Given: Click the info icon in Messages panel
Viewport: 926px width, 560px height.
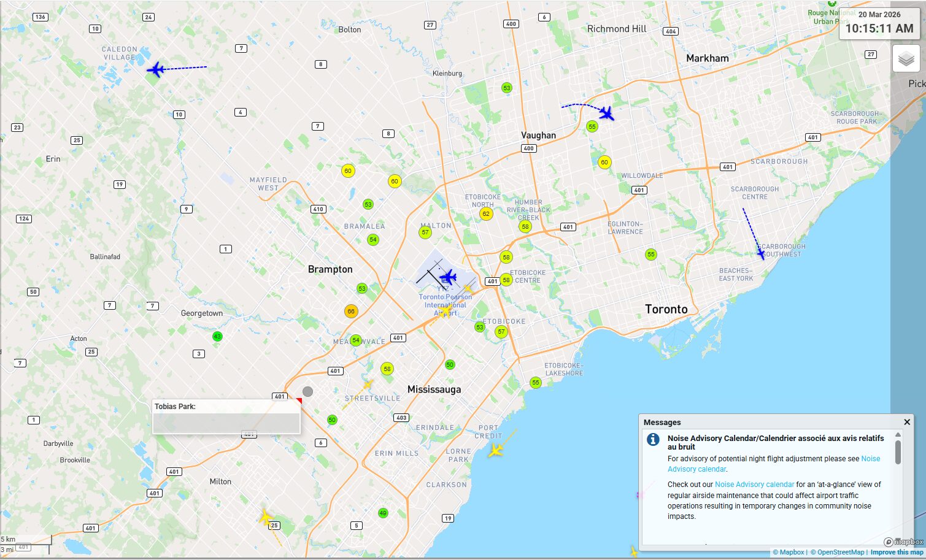Looking at the screenshot, I should [x=654, y=439].
